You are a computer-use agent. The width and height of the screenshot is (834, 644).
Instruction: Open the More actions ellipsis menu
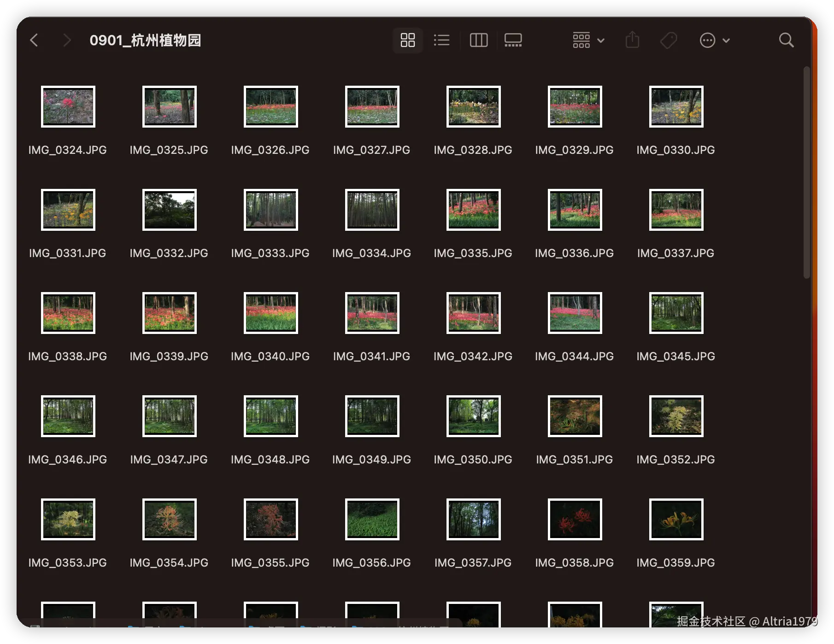(714, 40)
